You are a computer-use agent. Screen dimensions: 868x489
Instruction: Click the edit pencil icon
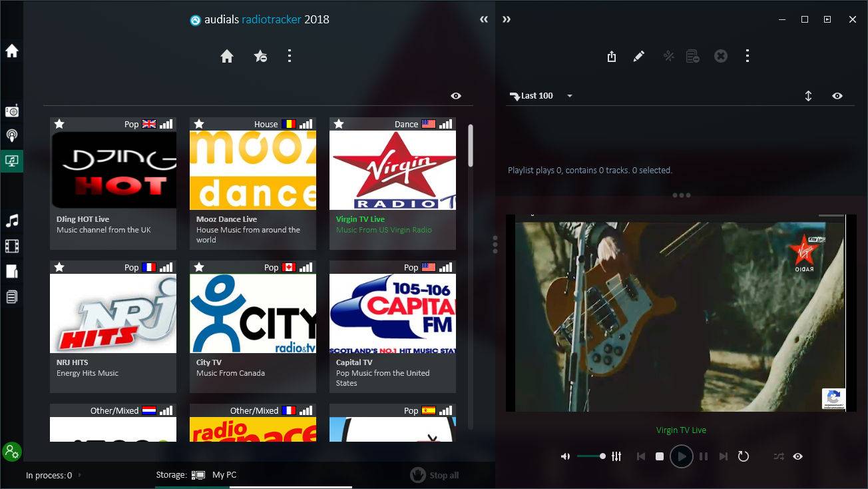[639, 57]
